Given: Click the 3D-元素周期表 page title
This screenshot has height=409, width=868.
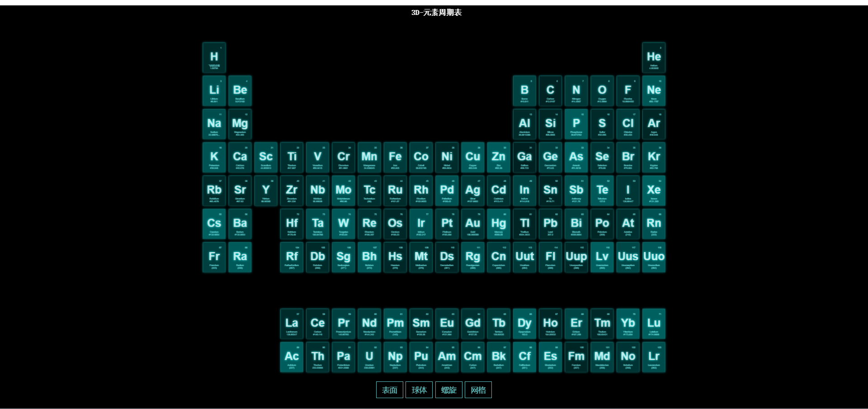Looking at the screenshot, I should point(436,13).
